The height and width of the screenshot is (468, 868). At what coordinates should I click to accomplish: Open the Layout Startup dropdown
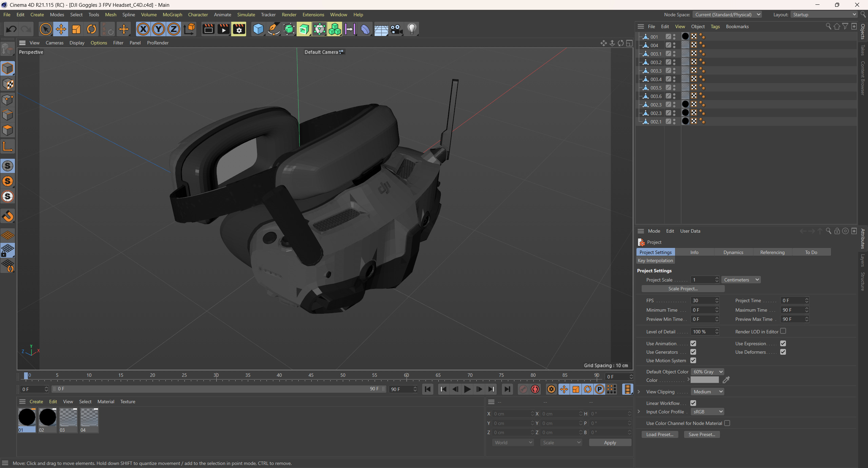click(824, 15)
